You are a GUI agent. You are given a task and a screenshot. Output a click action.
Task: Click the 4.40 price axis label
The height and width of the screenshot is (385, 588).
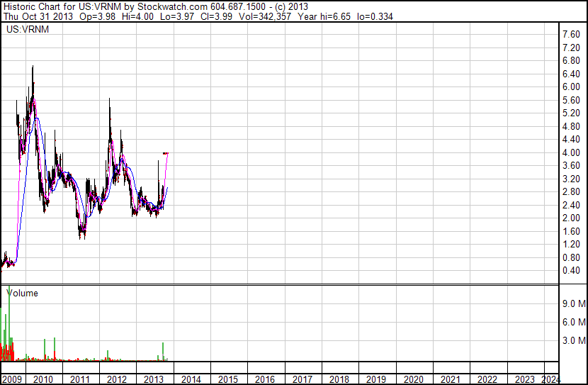coord(572,139)
